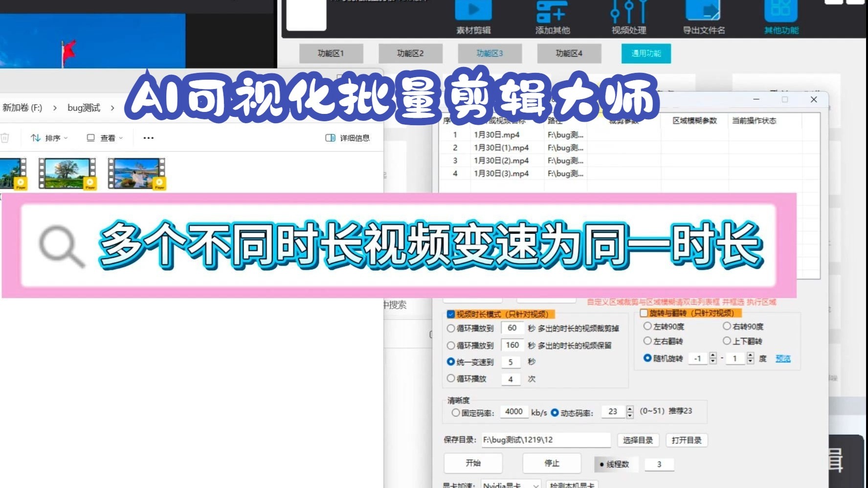The width and height of the screenshot is (868, 488).
Task: Click the 统一变速到 seconds field showing 5
Action: coord(511,362)
